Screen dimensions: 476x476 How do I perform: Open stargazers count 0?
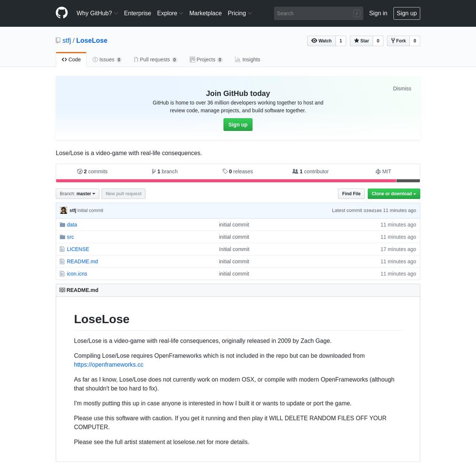coord(378,41)
